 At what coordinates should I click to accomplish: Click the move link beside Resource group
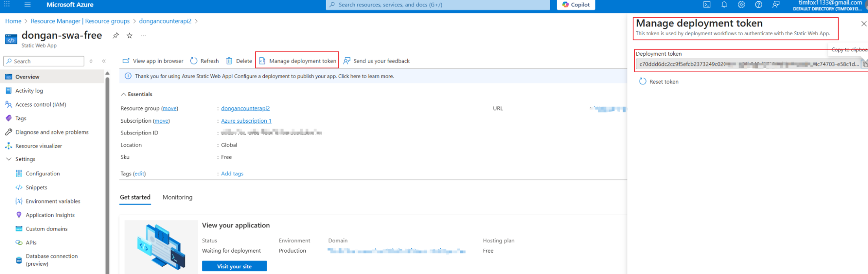point(169,108)
